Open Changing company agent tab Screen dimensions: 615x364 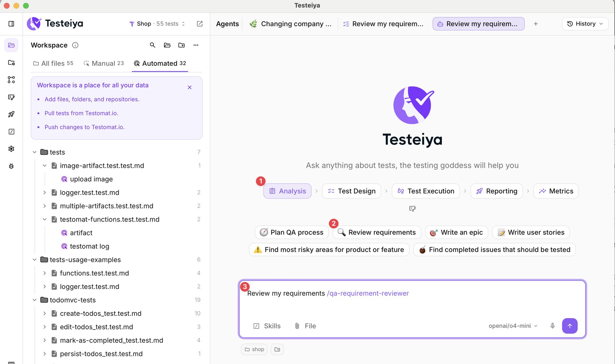tap(290, 24)
